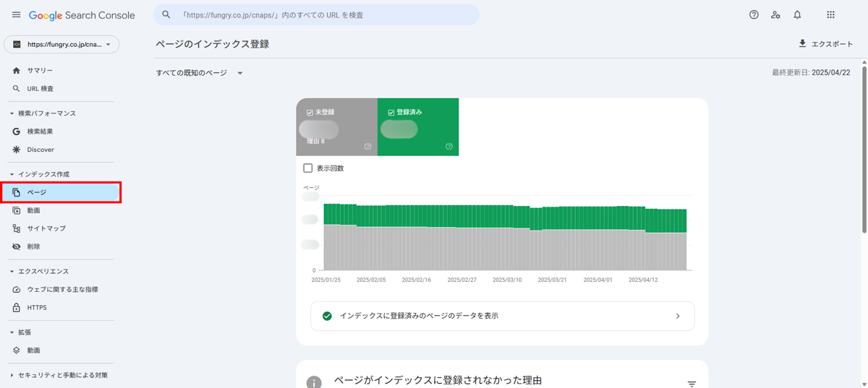Expand セキュリティと手動による対策 section

click(12, 375)
